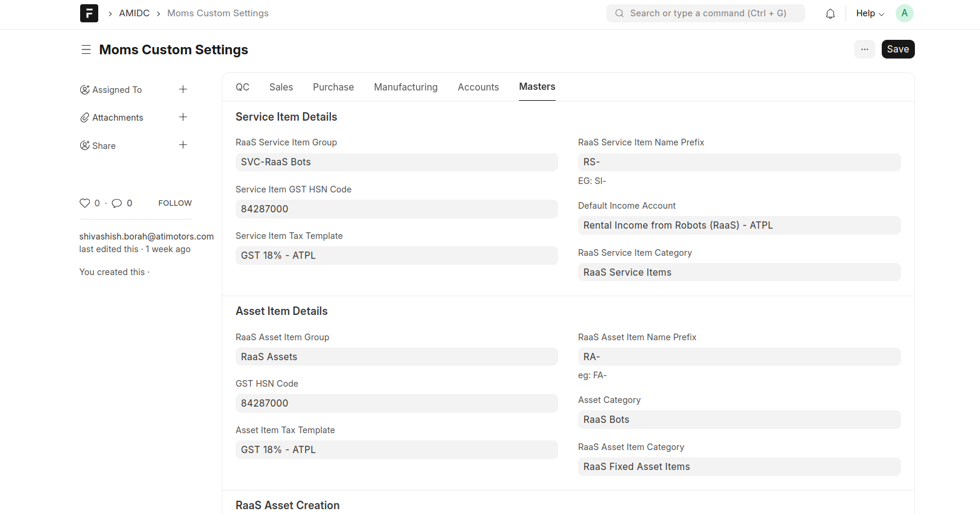The height and width of the screenshot is (514, 980).
Task: Open the three-dots more actions menu
Action: coord(864,49)
